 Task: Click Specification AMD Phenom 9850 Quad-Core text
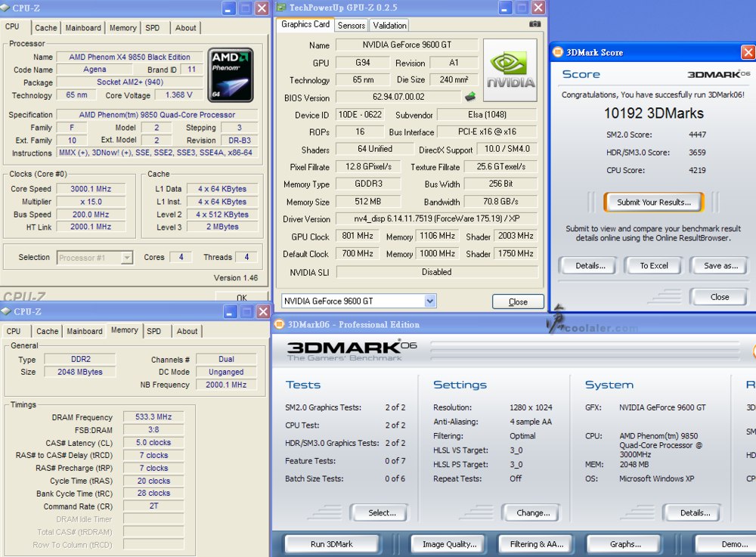[x=157, y=115]
